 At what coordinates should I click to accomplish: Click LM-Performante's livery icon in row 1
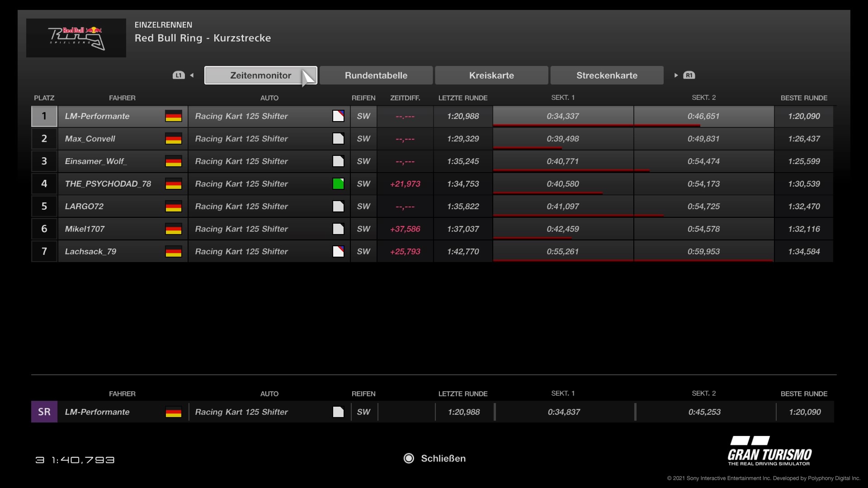click(338, 116)
